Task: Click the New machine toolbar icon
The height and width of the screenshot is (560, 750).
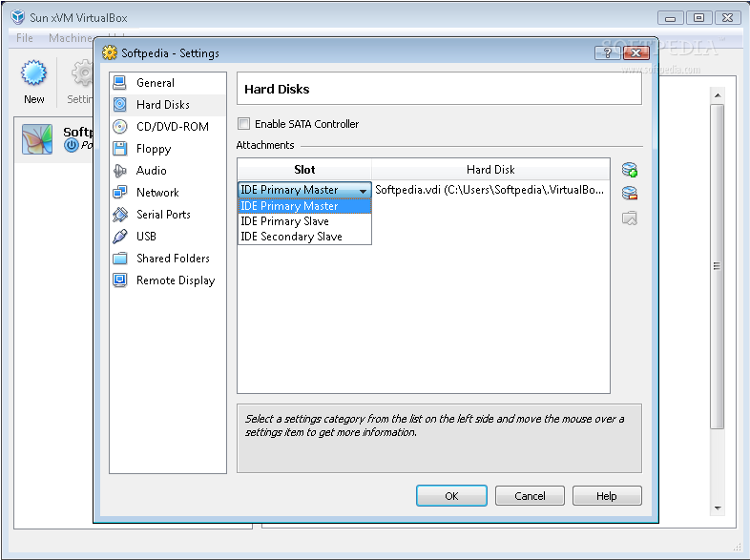Action: [33, 81]
